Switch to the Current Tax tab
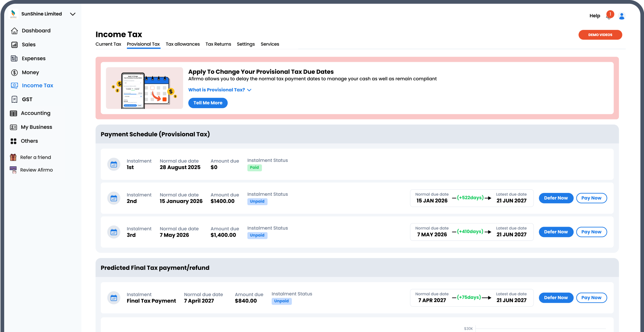This screenshot has width=644, height=332. pyautogui.click(x=108, y=44)
